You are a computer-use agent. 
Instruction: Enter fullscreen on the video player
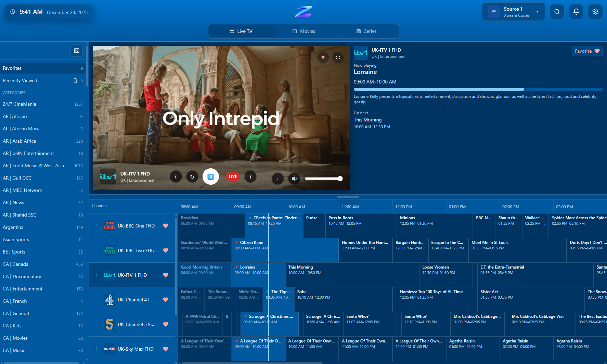click(338, 57)
